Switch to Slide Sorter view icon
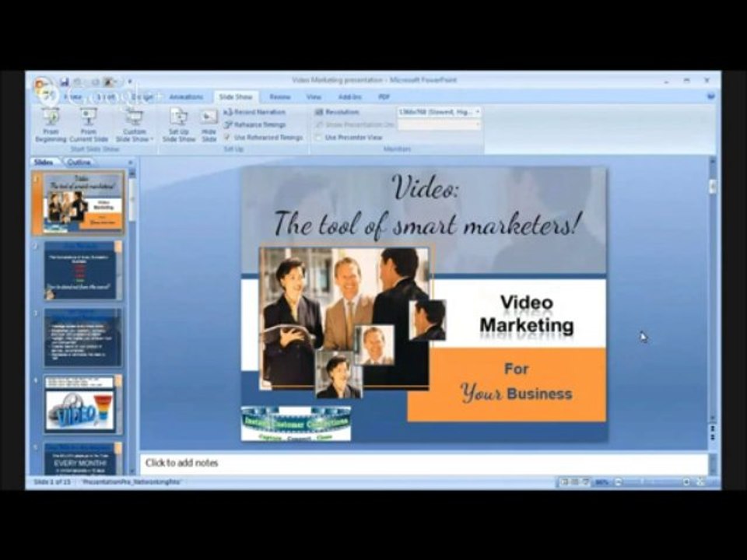 pos(576,482)
